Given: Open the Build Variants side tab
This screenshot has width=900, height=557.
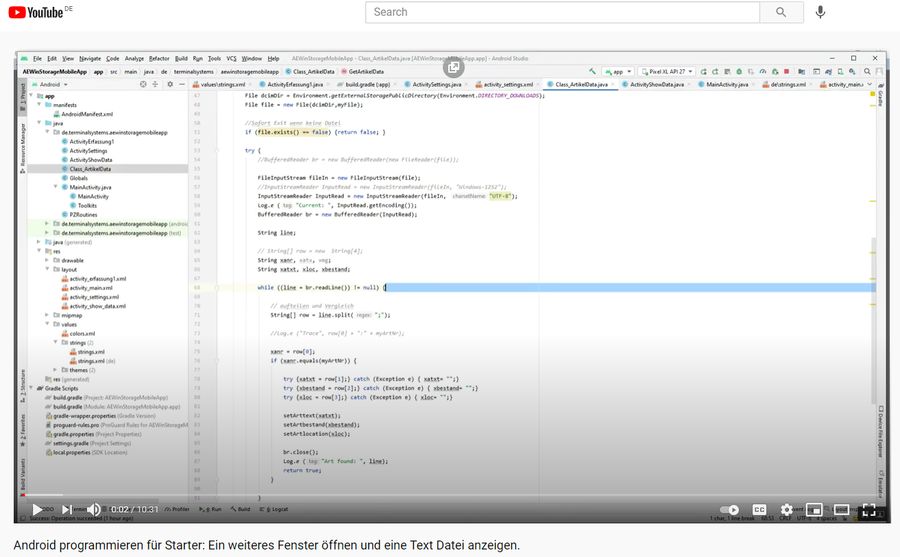Looking at the screenshot, I should coord(23,474).
